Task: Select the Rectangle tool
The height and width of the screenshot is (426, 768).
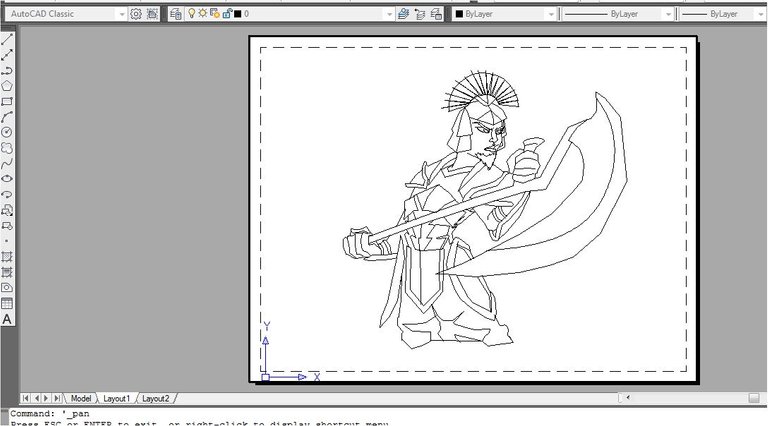Action: pyautogui.click(x=7, y=101)
